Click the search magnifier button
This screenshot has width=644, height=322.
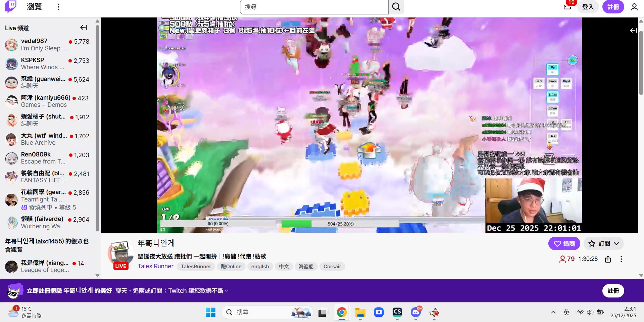click(396, 7)
